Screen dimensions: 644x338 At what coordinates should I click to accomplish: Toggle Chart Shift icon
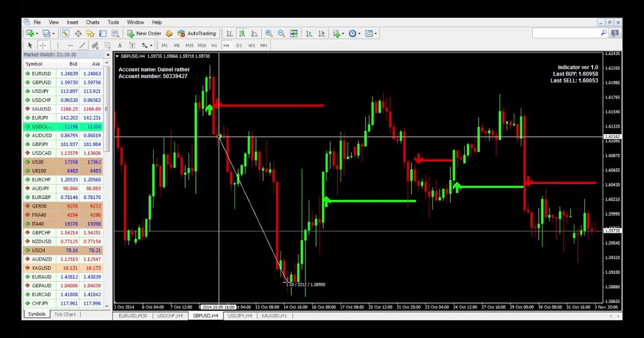point(321,33)
